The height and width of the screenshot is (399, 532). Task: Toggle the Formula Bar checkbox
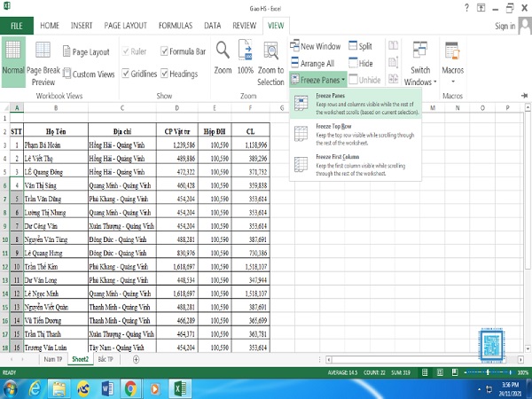164,51
